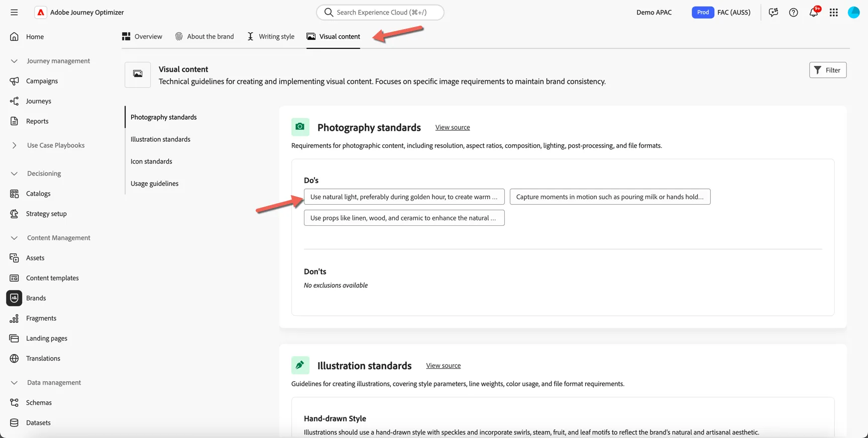This screenshot has height=438, width=868.
Task: Open the 'Capture moments in motion' guideline
Action: tap(610, 197)
